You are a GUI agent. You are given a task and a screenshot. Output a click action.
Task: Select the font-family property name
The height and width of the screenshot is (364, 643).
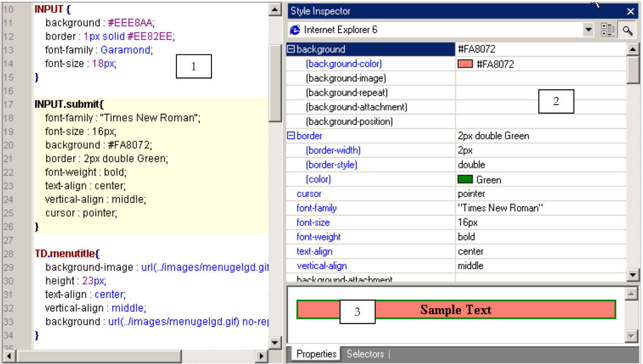pos(316,208)
